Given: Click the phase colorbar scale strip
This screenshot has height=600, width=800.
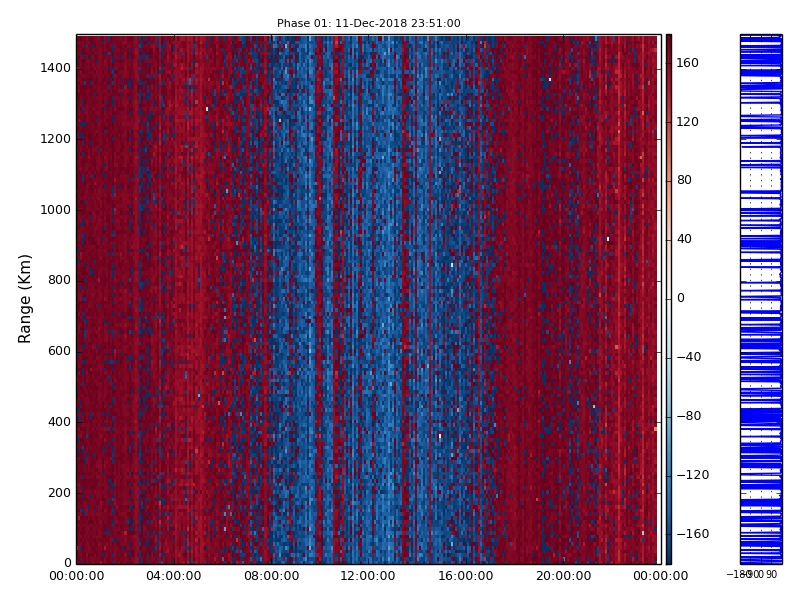Looking at the screenshot, I should [x=669, y=299].
